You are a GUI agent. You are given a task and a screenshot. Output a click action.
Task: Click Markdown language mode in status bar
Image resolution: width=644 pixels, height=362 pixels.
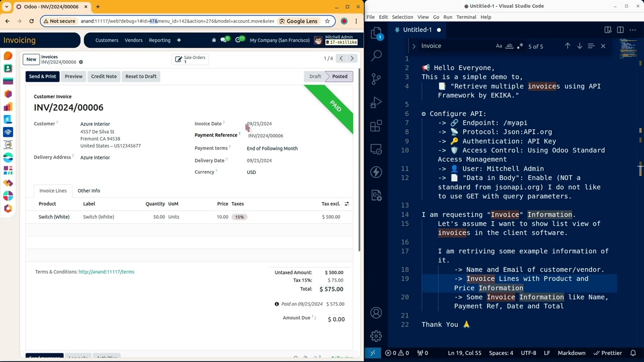(x=572, y=353)
